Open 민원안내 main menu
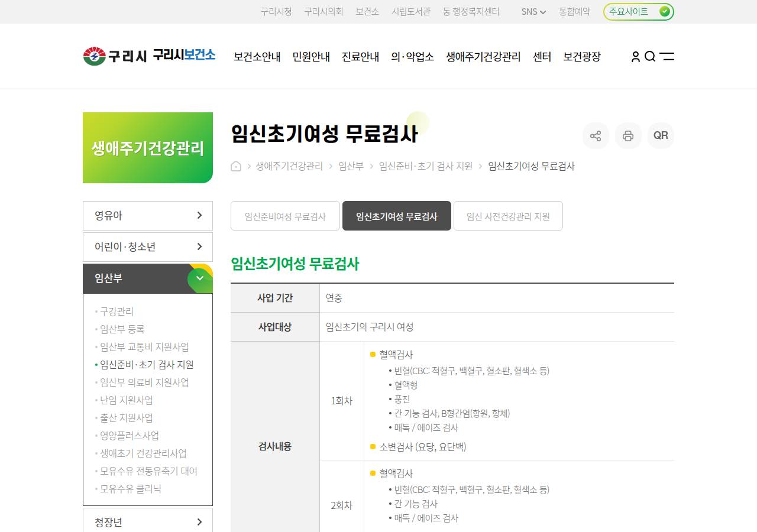This screenshot has width=757, height=532. 311,57
